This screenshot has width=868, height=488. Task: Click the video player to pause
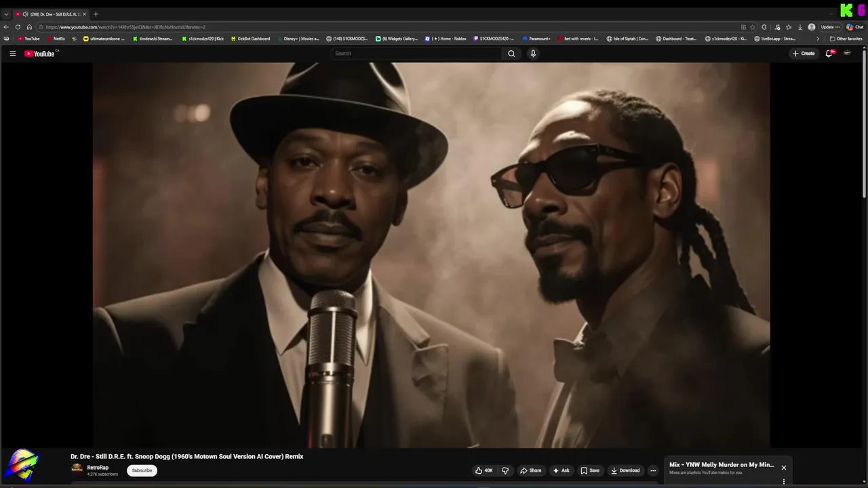tap(431, 255)
